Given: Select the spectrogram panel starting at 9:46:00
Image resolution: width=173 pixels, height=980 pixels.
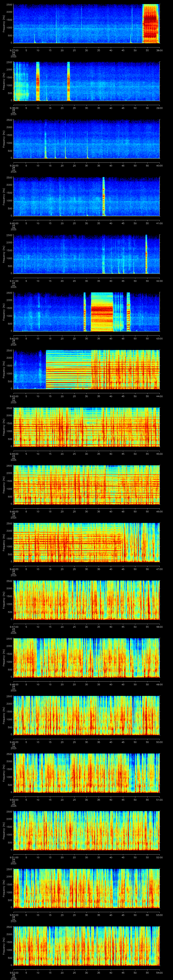Looking at the screenshot, I should pyautogui.click(x=86, y=543).
